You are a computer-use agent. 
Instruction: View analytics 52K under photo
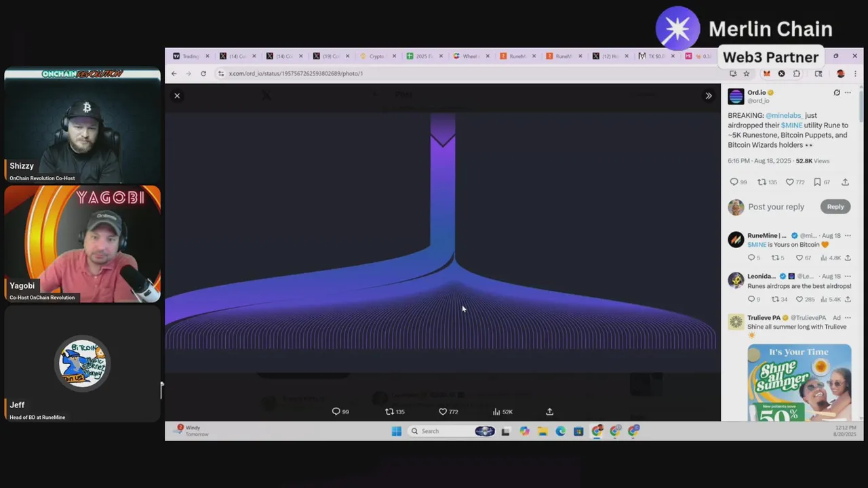tap(502, 411)
